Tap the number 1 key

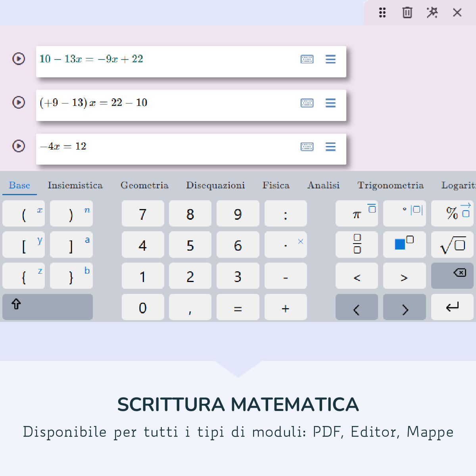pyautogui.click(x=143, y=276)
